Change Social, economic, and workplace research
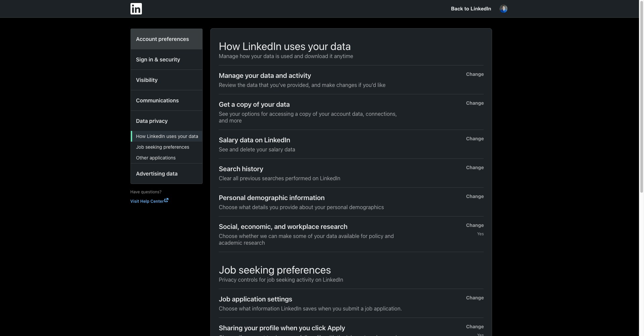The width and height of the screenshot is (644, 336). (x=475, y=226)
